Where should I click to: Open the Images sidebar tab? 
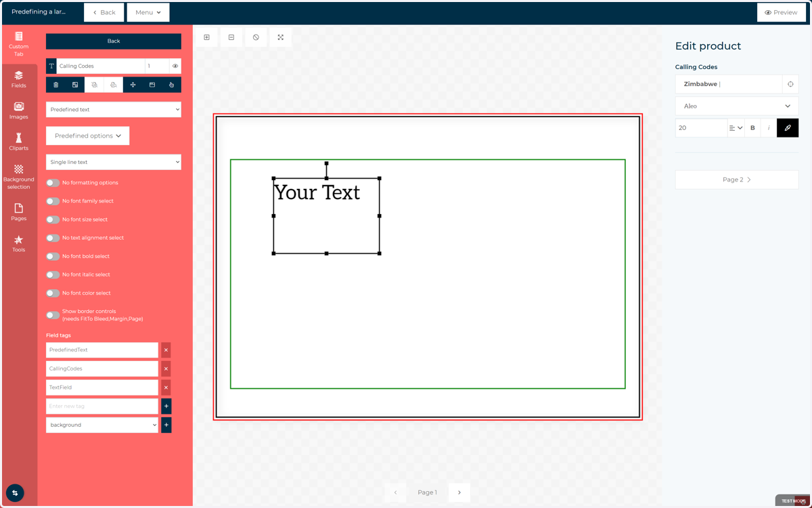click(19, 110)
